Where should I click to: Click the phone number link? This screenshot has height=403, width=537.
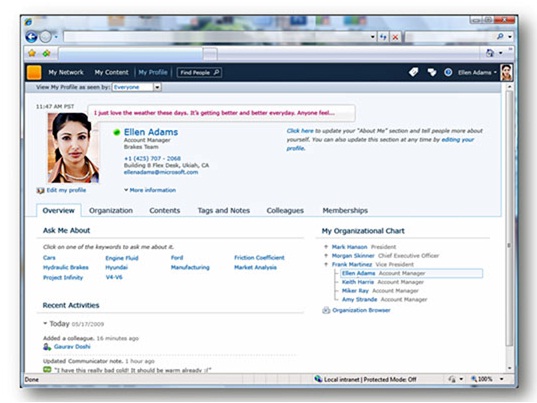pyautogui.click(x=152, y=158)
